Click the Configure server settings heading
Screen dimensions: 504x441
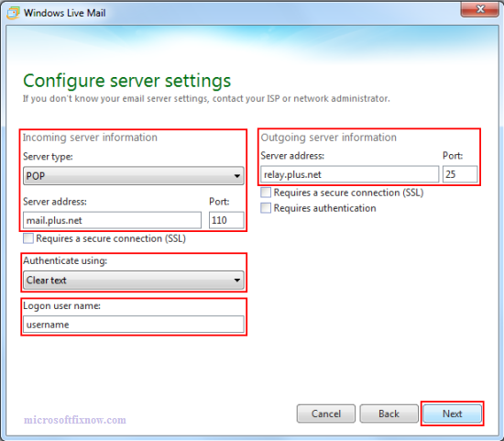click(x=127, y=81)
